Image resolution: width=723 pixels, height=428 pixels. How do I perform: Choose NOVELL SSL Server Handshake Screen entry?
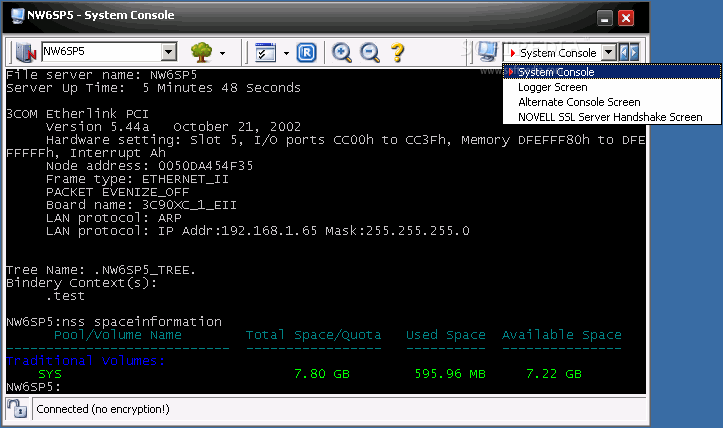612,117
